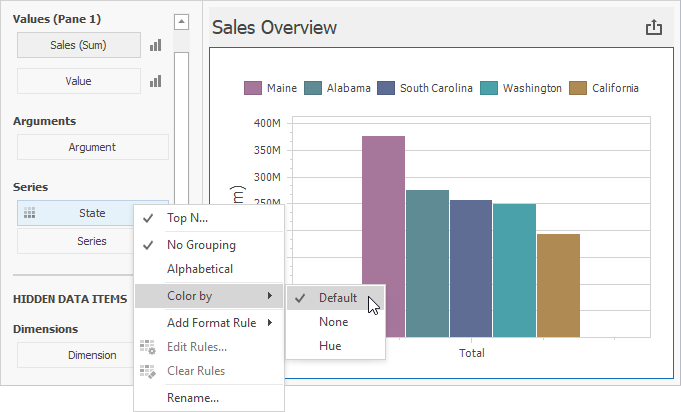Open Rename... from the context menu

tap(192, 397)
